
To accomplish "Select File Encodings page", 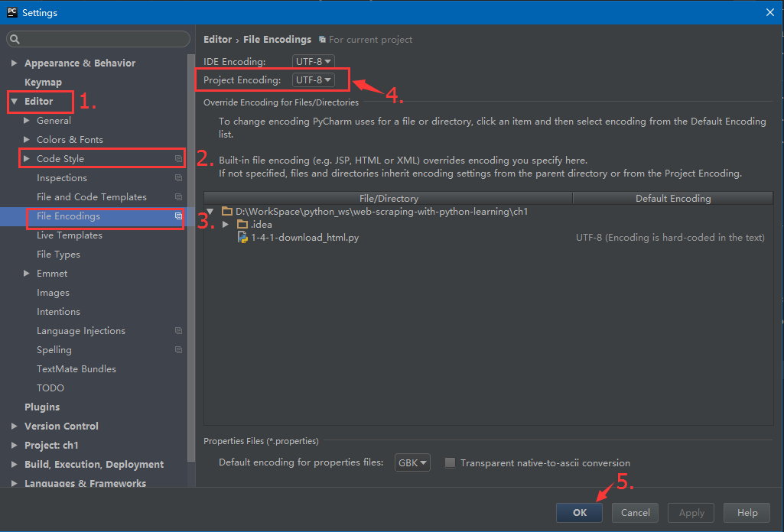I will point(69,216).
